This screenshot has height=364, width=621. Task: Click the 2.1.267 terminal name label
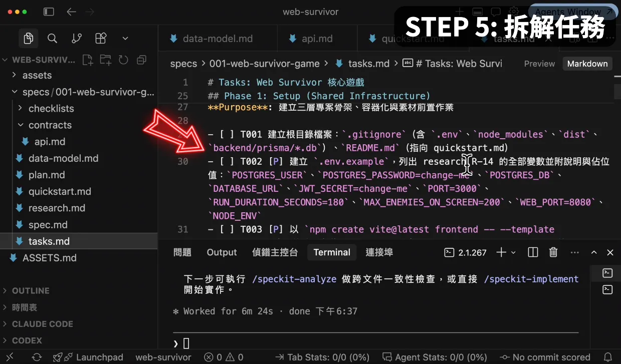472,253
